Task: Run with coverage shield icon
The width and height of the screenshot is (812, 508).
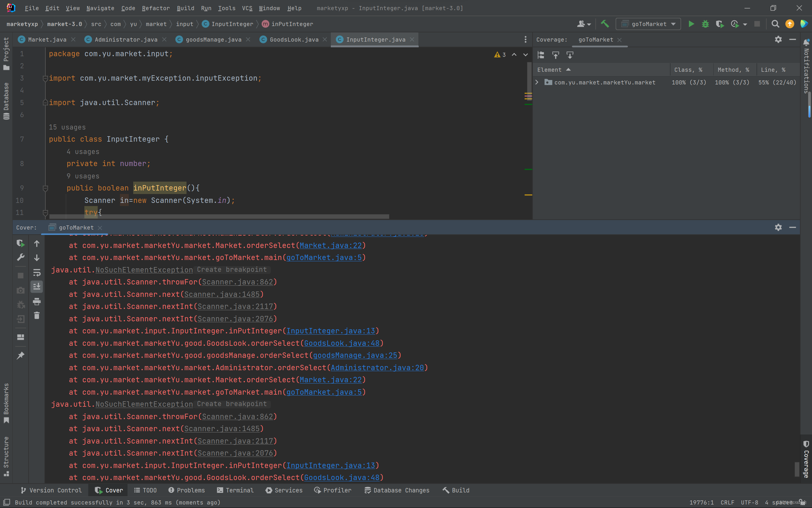Action: point(719,24)
